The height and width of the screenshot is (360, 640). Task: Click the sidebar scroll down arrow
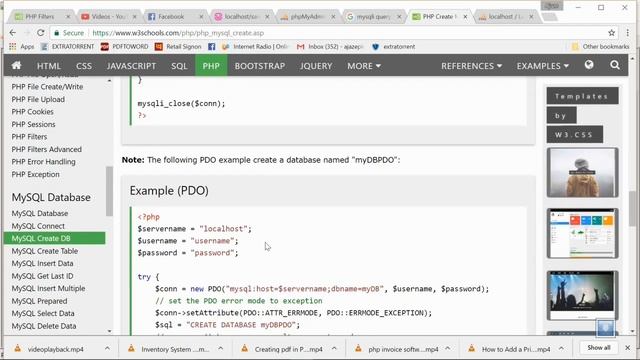point(109,331)
